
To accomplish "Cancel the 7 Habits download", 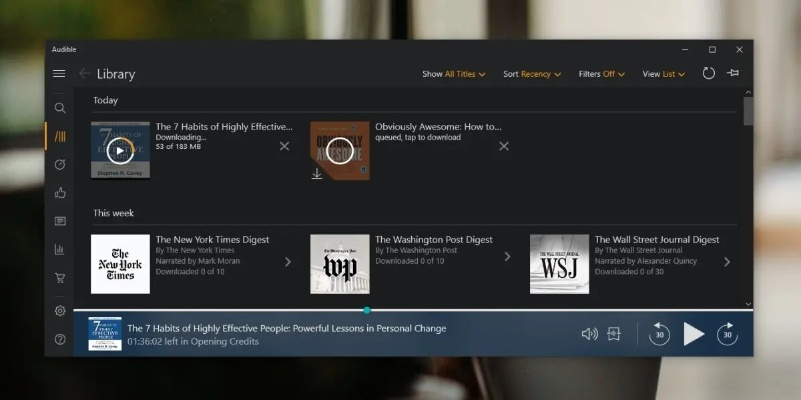I will click(285, 147).
